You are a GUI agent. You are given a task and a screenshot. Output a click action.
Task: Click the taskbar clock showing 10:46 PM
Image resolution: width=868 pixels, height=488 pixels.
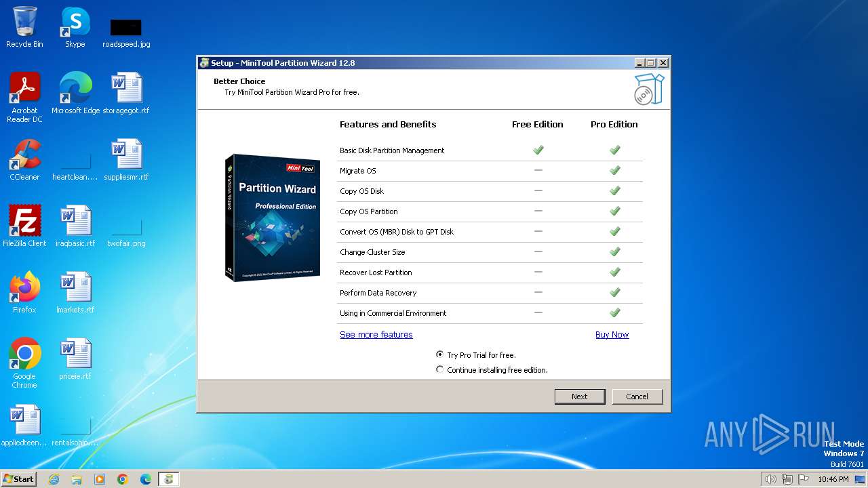(x=833, y=479)
